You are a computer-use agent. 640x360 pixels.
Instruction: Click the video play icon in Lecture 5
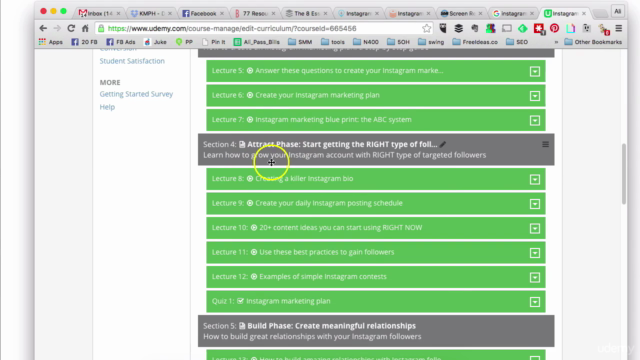point(250,71)
